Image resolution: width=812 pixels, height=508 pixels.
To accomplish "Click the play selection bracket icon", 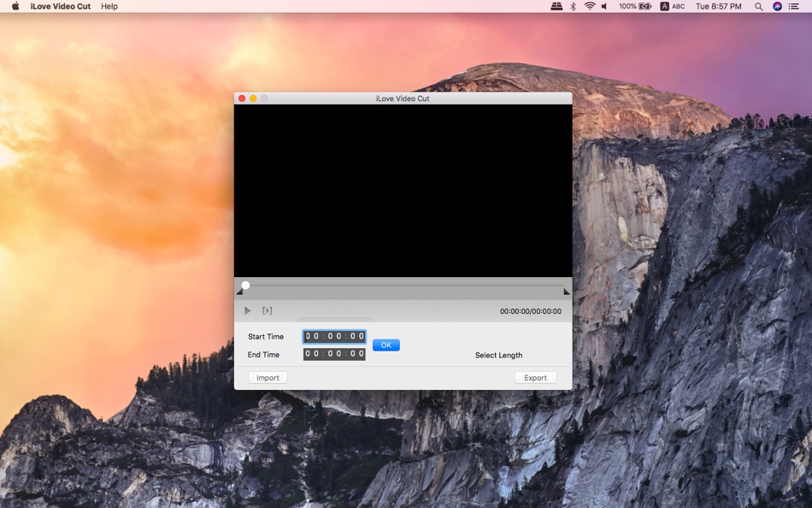I will point(268,310).
